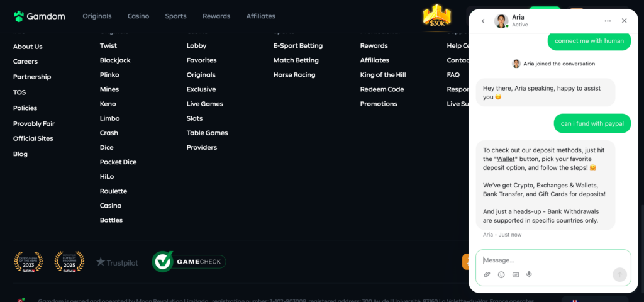Click the SiGMA 2023 award badge
The width and height of the screenshot is (644, 302).
point(28,262)
